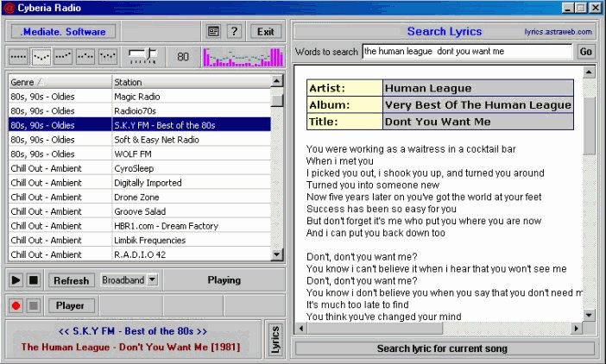This screenshot has height=364, width=606.
Task: Select Drone Zone station
Action: tap(140, 197)
